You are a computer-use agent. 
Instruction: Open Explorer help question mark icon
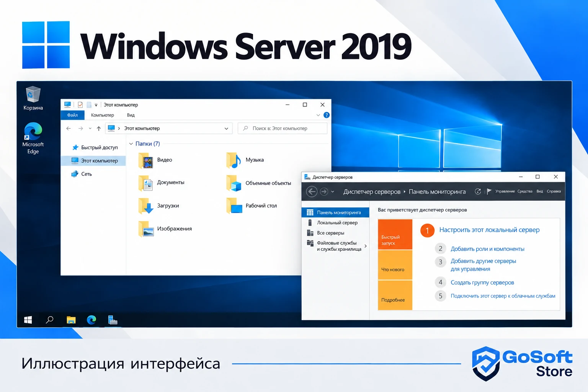(327, 115)
